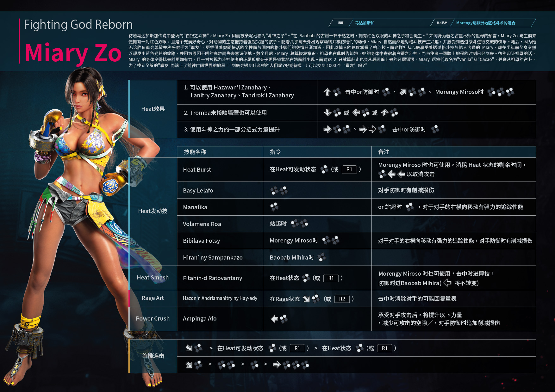The width and height of the screenshot is (555, 392).
Task: Click the down arrow in the Tromba command row
Action: tap(327, 113)
